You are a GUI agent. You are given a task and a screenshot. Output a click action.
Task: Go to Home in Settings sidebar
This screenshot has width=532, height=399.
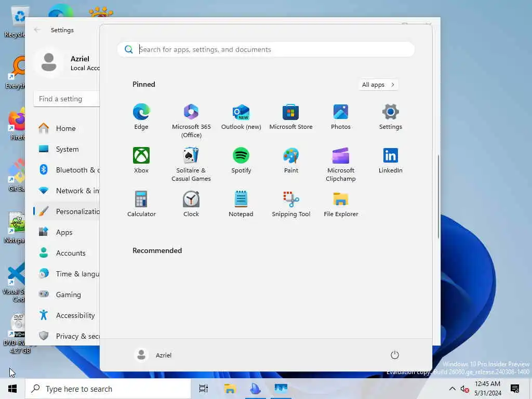point(66,128)
